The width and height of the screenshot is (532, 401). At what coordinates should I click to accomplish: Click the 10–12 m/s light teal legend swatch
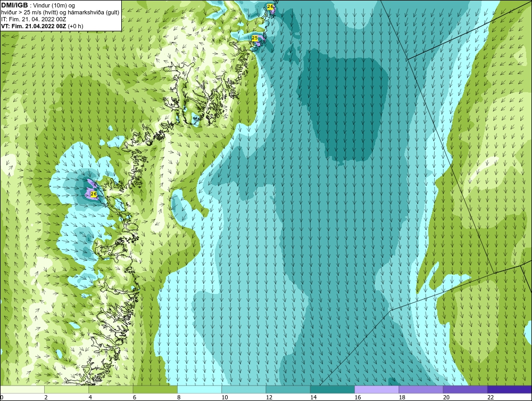point(244,389)
